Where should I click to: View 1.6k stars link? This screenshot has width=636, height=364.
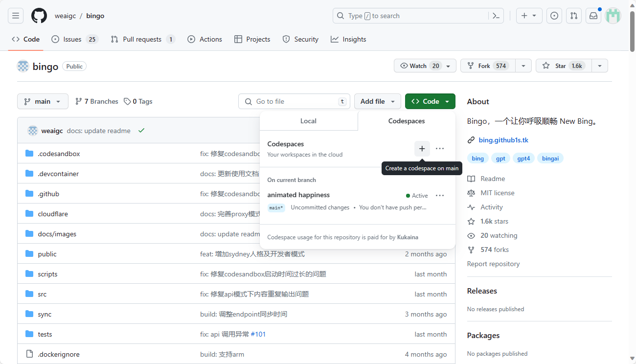coord(494,221)
